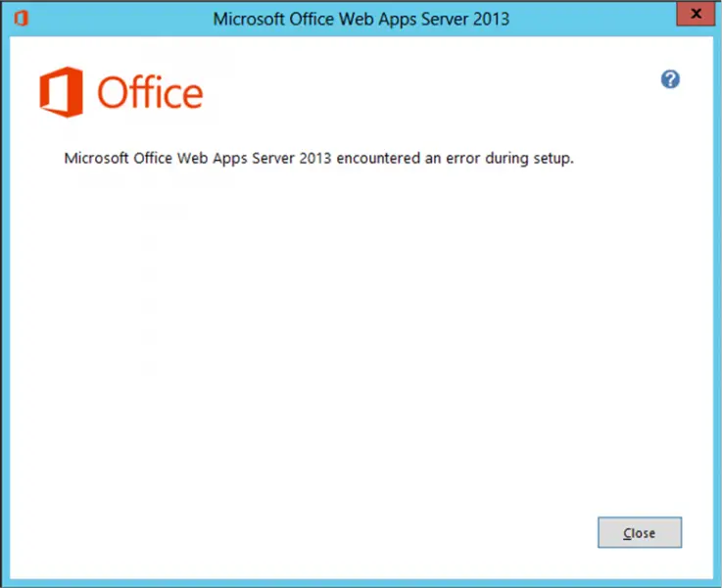722x588 pixels.
Task: Click the Close button
Action: coord(640,533)
